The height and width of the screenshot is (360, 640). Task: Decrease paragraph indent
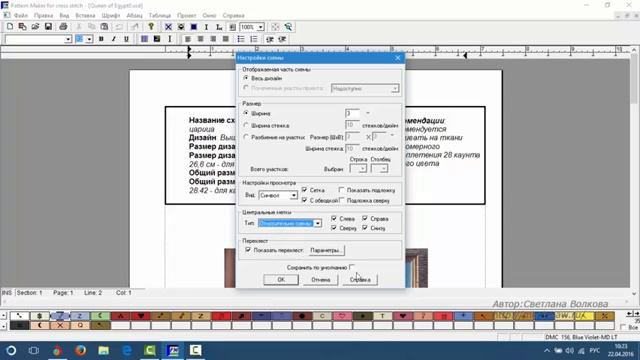[x=269, y=39]
